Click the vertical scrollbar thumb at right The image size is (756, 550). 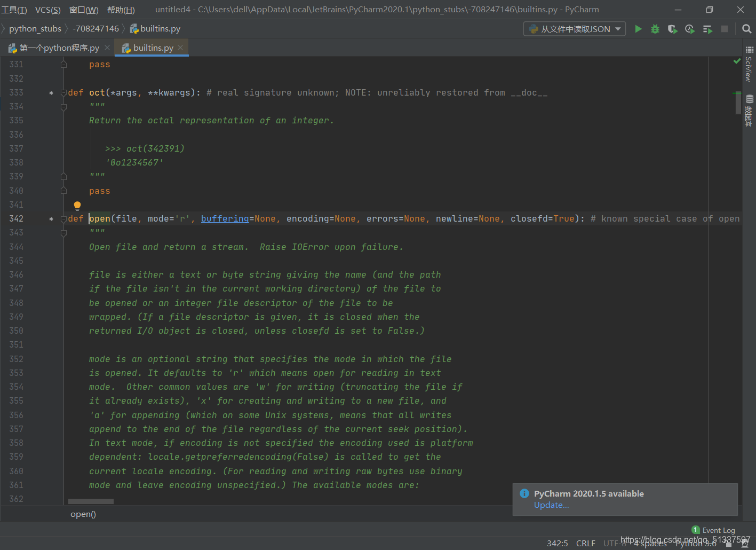tap(738, 103)
